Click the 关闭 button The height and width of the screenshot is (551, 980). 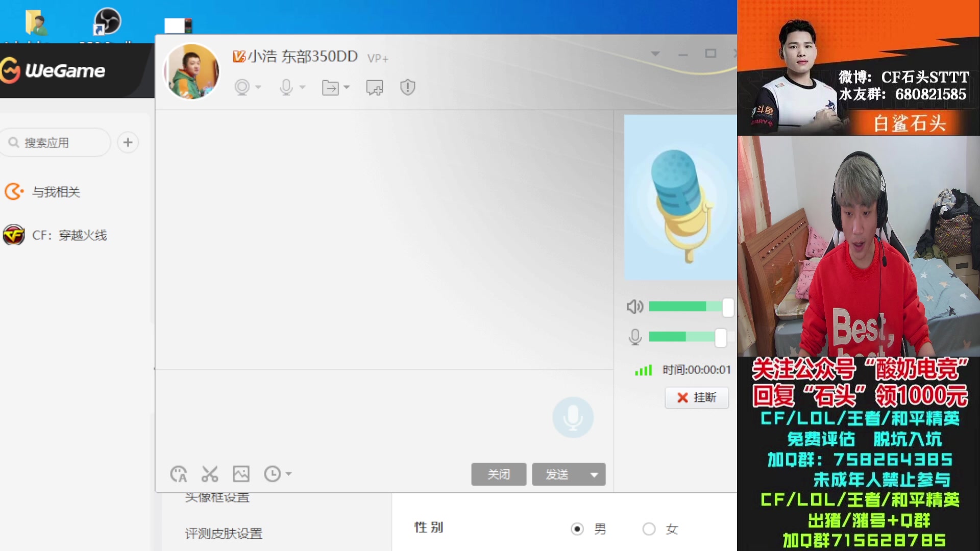[499, 474]
